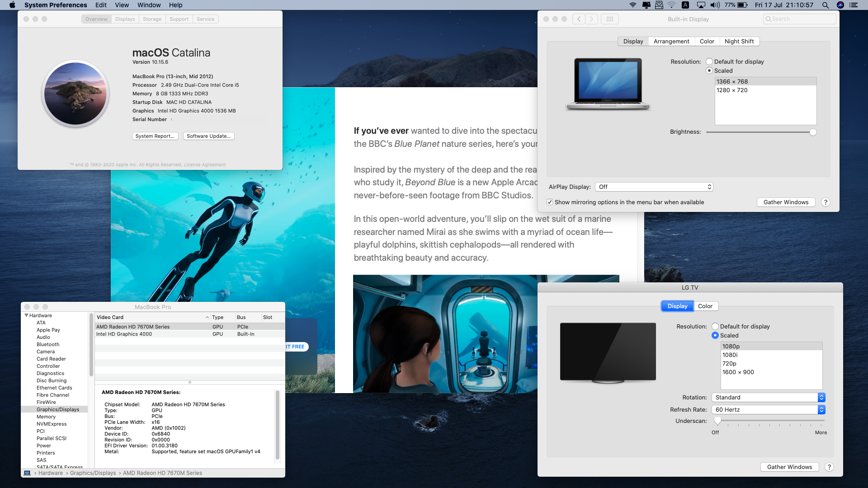Select 1280 × 720 resolution
The image size is (868, 488).
[x=765, y=90]
